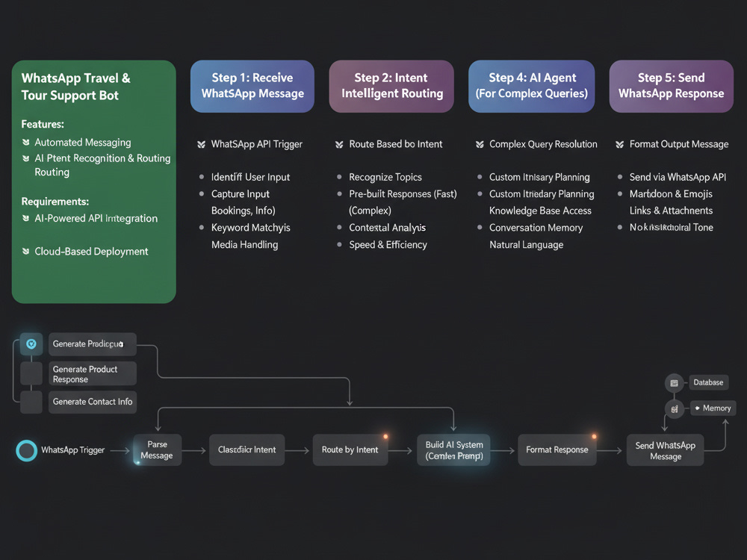Screen dimensions: 747x560
Task: Click the Contextal Analyis bullet
Action: pos(387,228)
